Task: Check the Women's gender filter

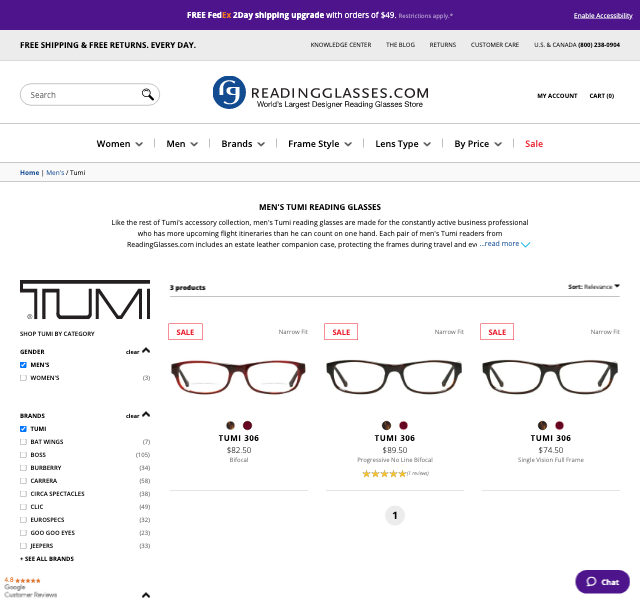Action: click(x=23, y=378)
